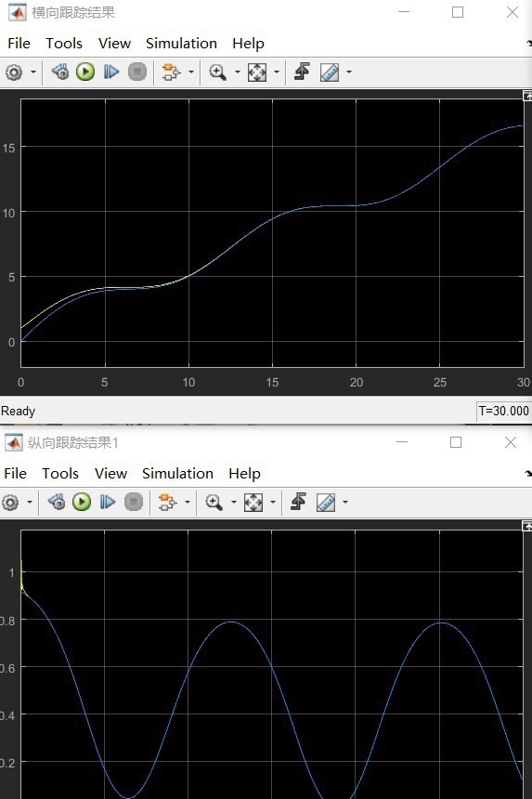
Task: Click Step Forward in 横向跟踪结果 window
Action: coord(111,72)
